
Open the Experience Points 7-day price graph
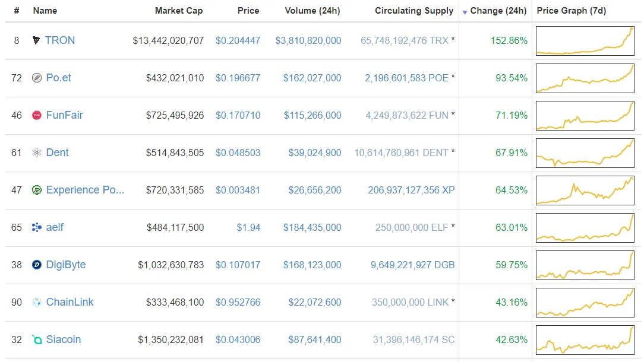point(585,190)
